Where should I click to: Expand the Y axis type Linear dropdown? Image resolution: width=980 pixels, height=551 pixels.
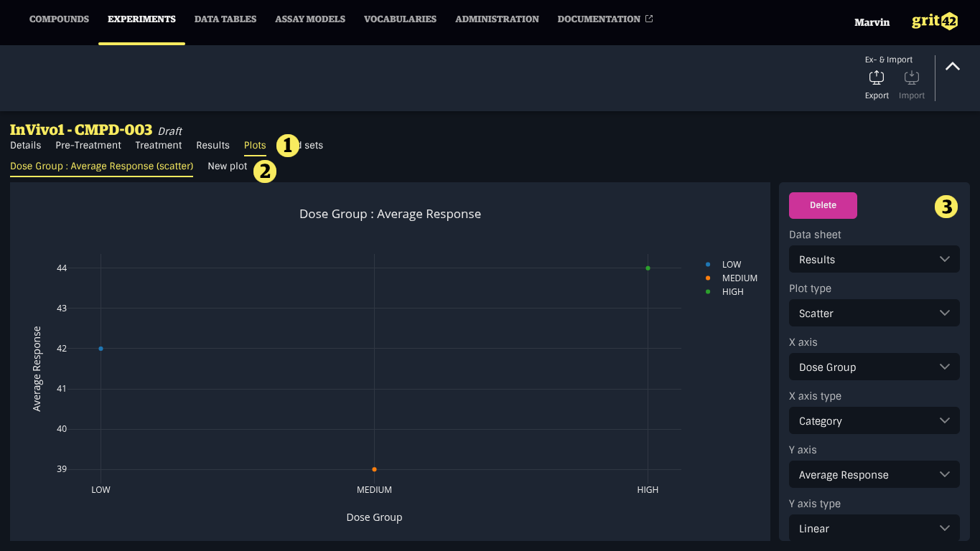[874, 529]
